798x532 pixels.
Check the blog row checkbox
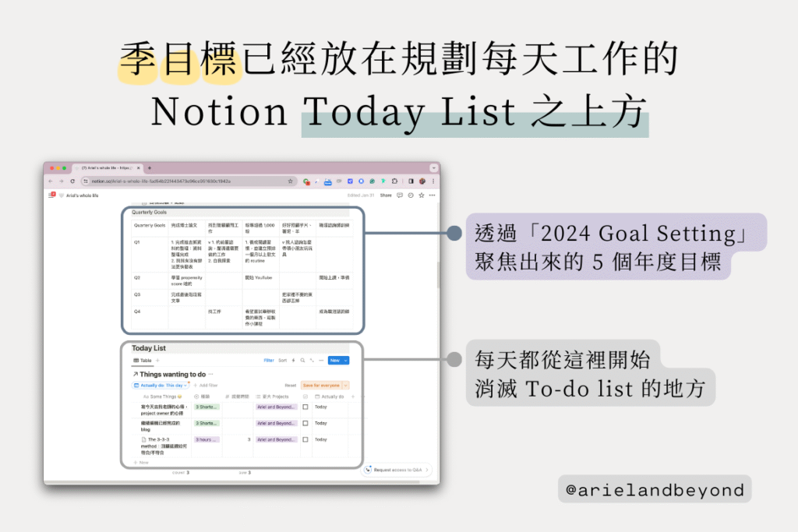point(305,423)
